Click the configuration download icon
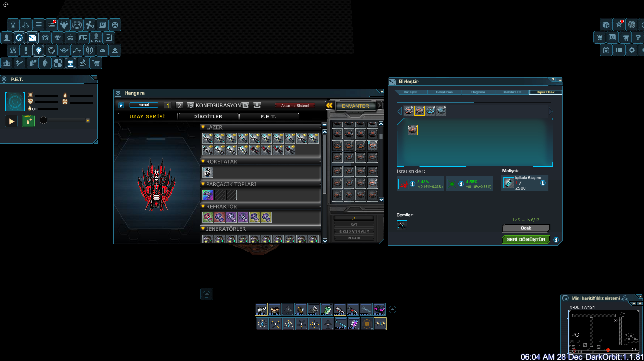The height and width of the screenshot is (361, 644). coord(257,105)
